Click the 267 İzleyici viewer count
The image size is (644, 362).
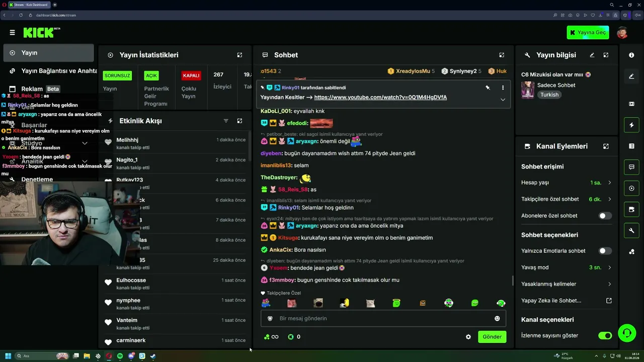pyautogui.click(x=222, y=80)
